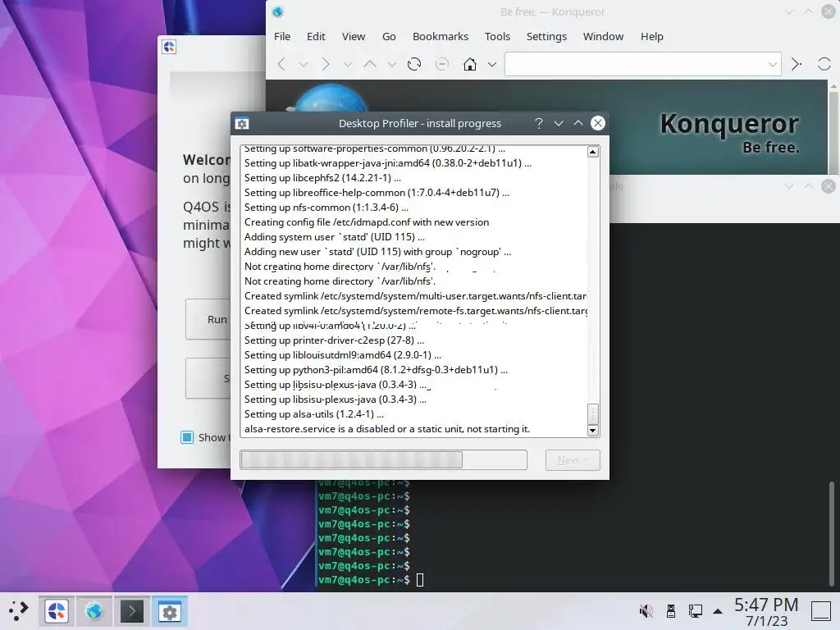Go back in Konqueror toolbar
840x630 pixels.
(x=281, y=64)
